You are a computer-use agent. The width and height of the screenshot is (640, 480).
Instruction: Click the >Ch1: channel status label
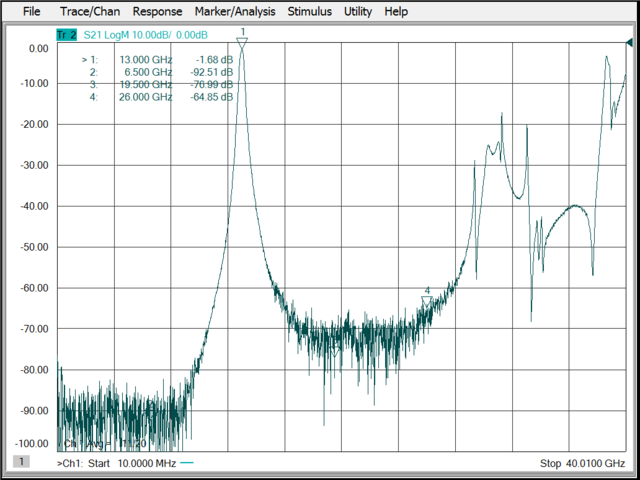coord(71,463)
